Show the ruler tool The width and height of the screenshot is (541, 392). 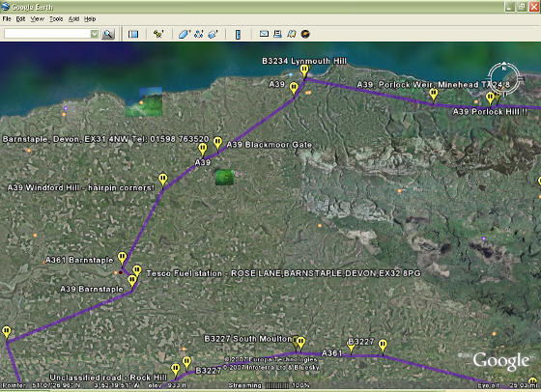point(238,34)
